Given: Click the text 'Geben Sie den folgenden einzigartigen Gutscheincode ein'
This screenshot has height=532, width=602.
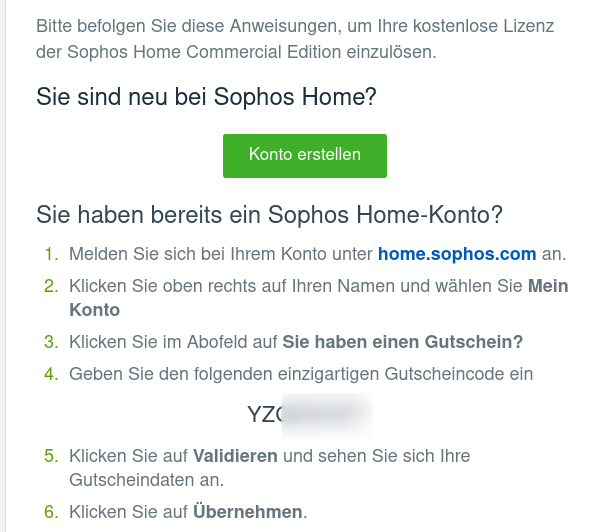Looking at the screenshot, I should pos(300,374).
